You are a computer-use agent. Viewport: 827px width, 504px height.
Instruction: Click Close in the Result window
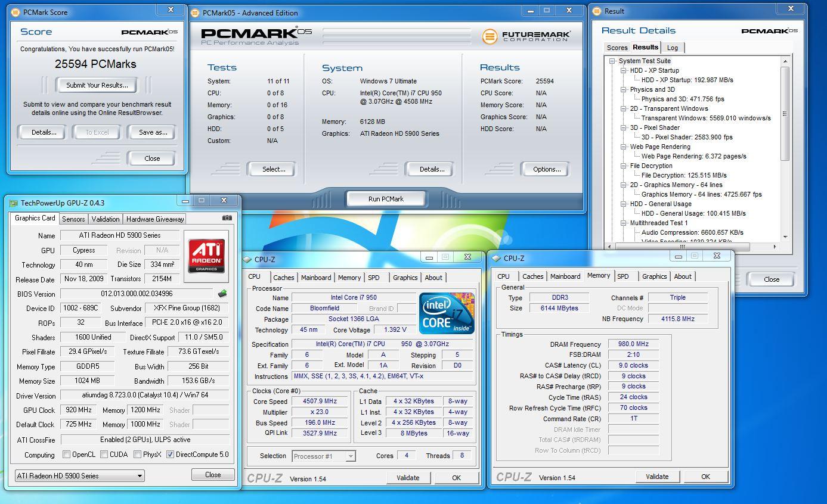point(771,279)
